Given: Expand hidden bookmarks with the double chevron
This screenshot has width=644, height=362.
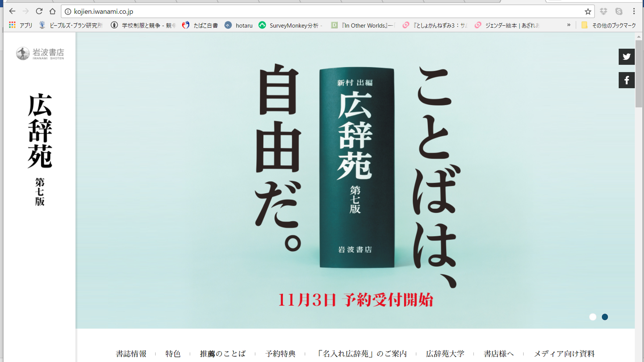Looking at the screenshot, I should click(x=569, y=25).
